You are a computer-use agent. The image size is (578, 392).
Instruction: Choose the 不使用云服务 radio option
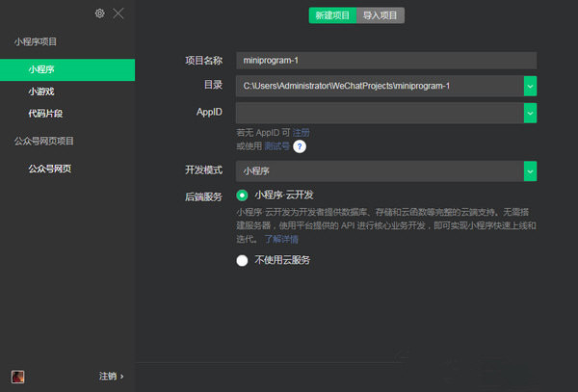(x=243, y=260)
